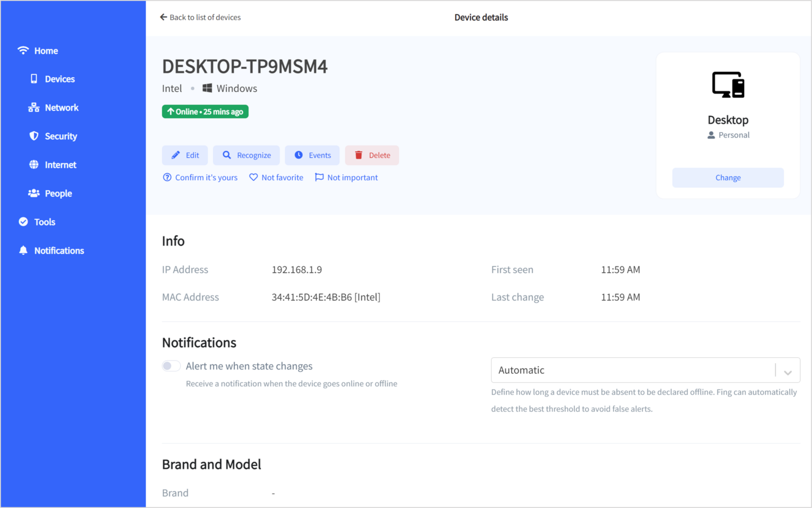Click the Internet globe icon
This screenshot has width=812, height=508.
click(x=34, y=165)
